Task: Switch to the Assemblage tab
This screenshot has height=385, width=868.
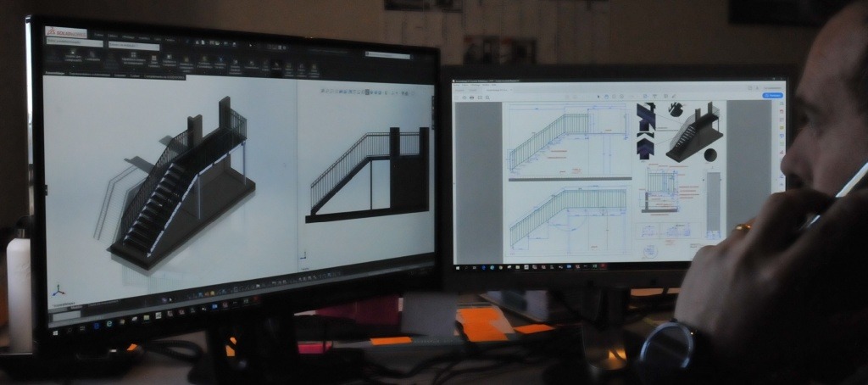Action: (54, 73)
